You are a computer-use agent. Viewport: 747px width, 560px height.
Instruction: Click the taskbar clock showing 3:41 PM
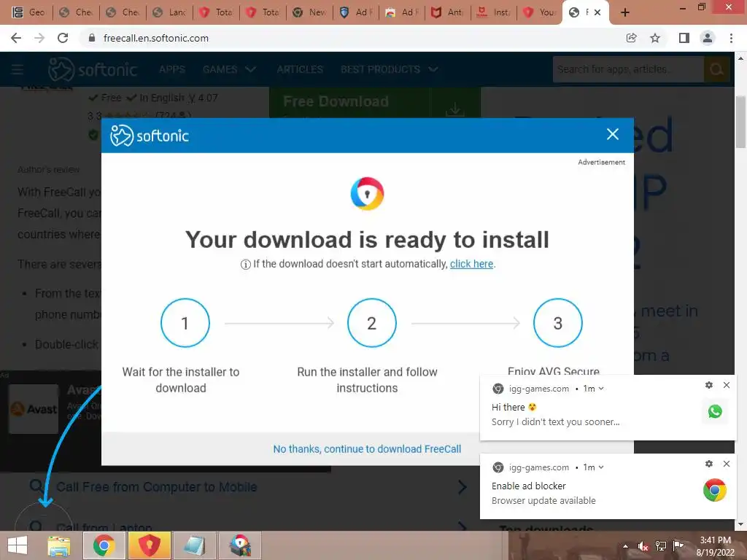[x=715, y=545]
